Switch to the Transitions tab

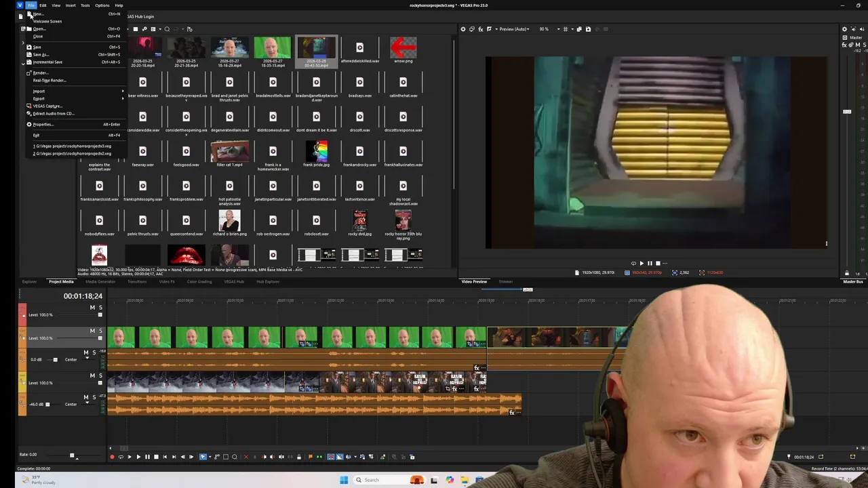(137, 282)
